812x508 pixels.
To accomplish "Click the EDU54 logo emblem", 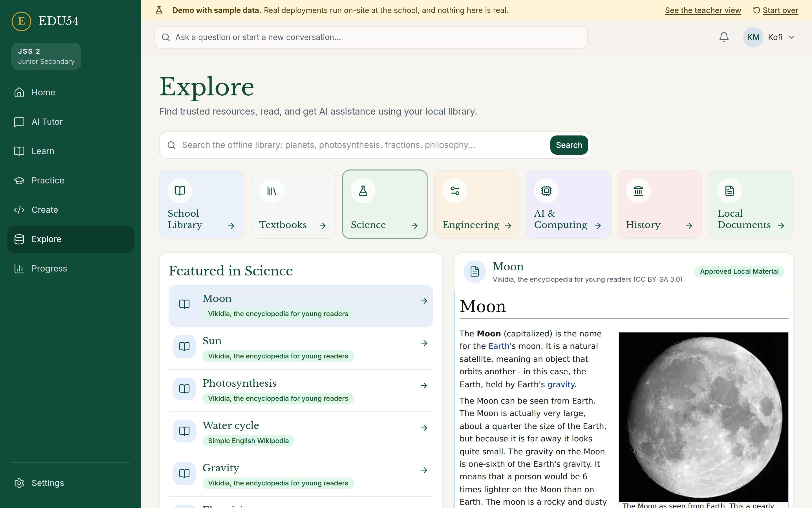I will pos(21,21).
